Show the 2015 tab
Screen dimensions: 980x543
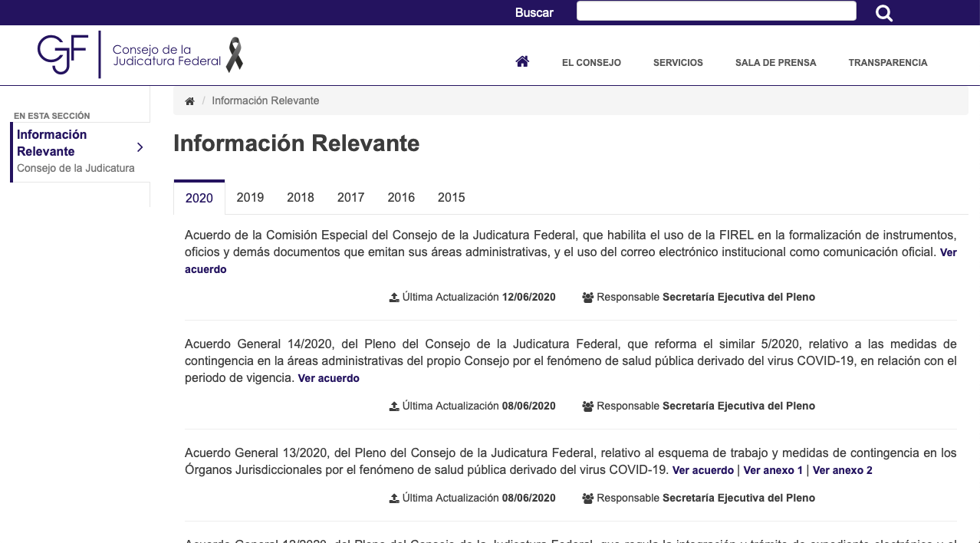pos(451,197)
